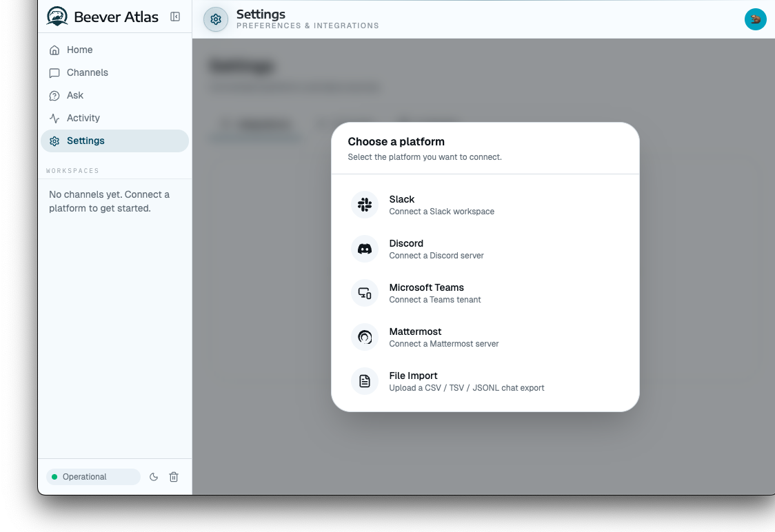775x532 pixels.
Task: Click 'Connect a Mattermost server' text
Action: (443, 344)
